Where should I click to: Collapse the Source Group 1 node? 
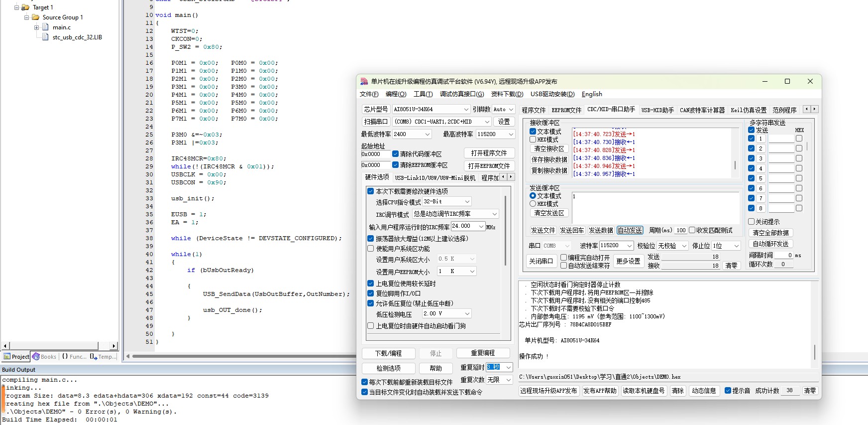click(26, 17)
